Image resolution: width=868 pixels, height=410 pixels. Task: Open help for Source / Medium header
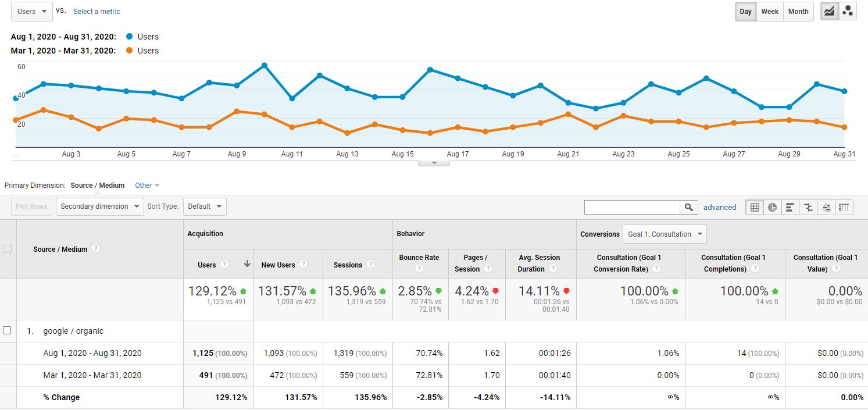(x=96, y=248)
